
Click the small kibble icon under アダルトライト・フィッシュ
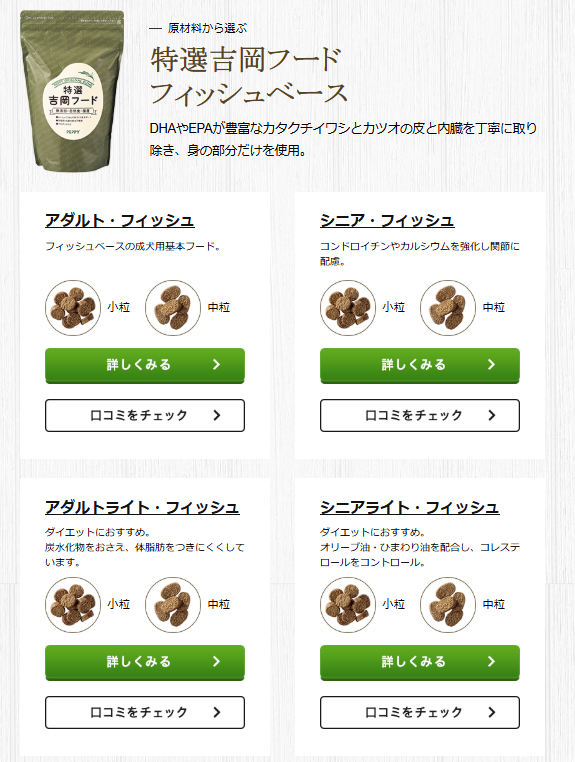click(x=73, y=605)
